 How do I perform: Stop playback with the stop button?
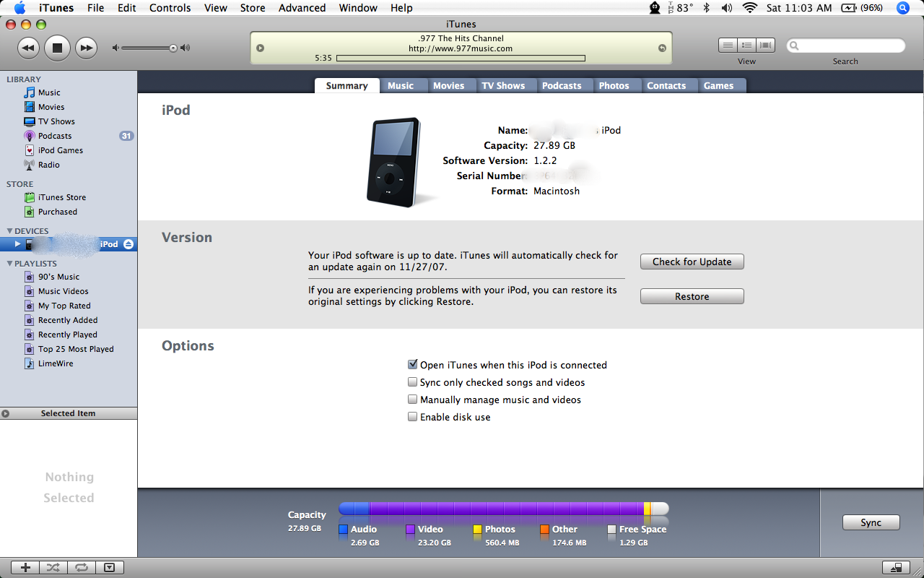tap(57, 48)
